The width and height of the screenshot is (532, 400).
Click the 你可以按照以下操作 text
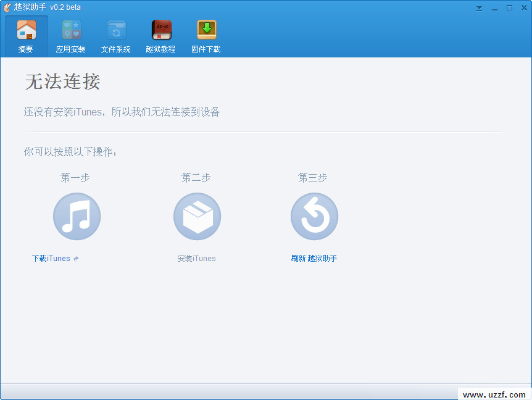click(70, 152)
